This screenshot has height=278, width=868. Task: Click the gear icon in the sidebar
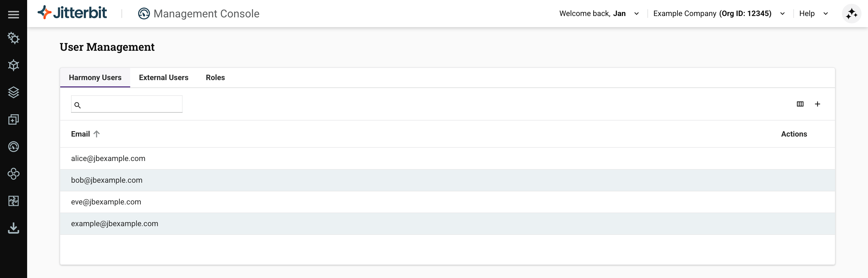click(14, 38)
